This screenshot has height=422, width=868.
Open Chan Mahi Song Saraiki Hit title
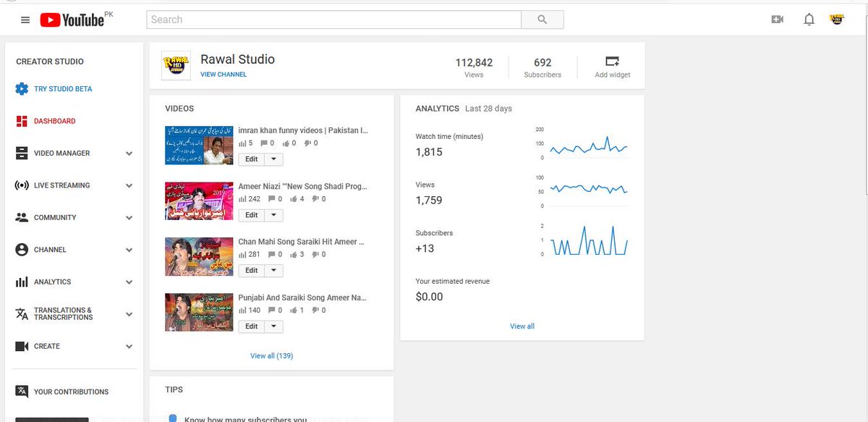click(302, 242)
